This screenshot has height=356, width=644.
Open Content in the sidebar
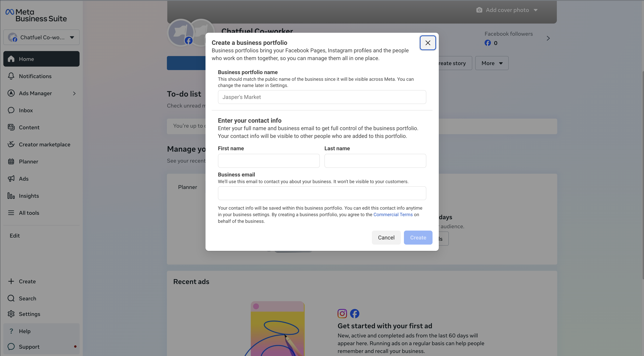[42, 127]
